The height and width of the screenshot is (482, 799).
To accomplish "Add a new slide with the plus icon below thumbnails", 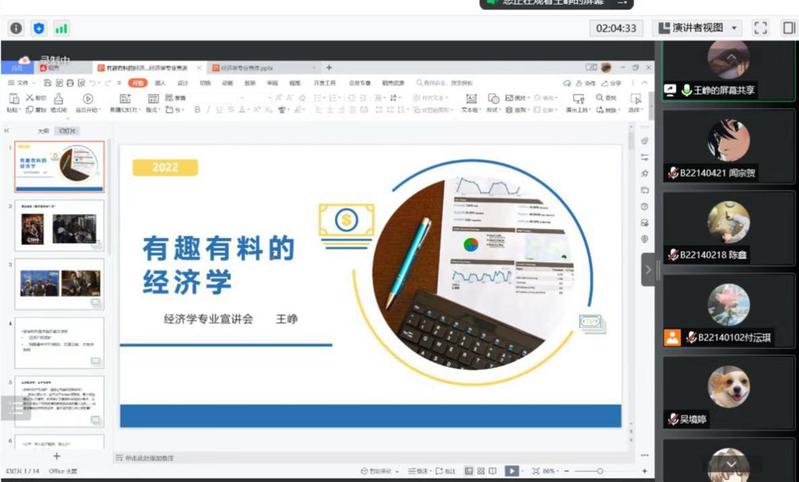I will (x=56, y=457).
